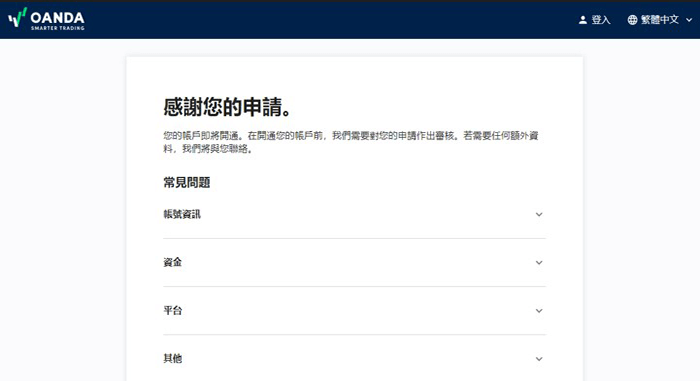Open the 繁體中文 language menu

[660, 20]
